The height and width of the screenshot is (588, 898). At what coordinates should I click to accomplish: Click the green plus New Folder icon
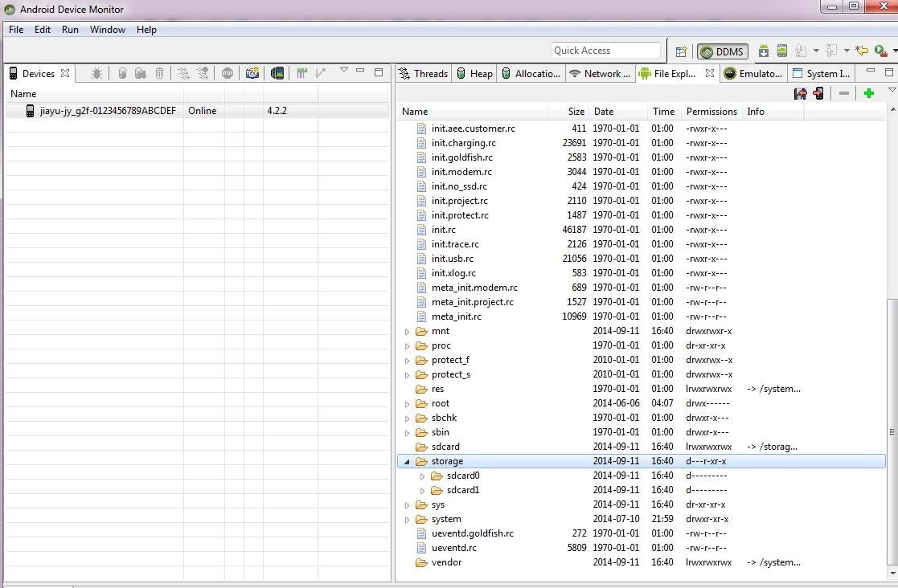(868, 93)
